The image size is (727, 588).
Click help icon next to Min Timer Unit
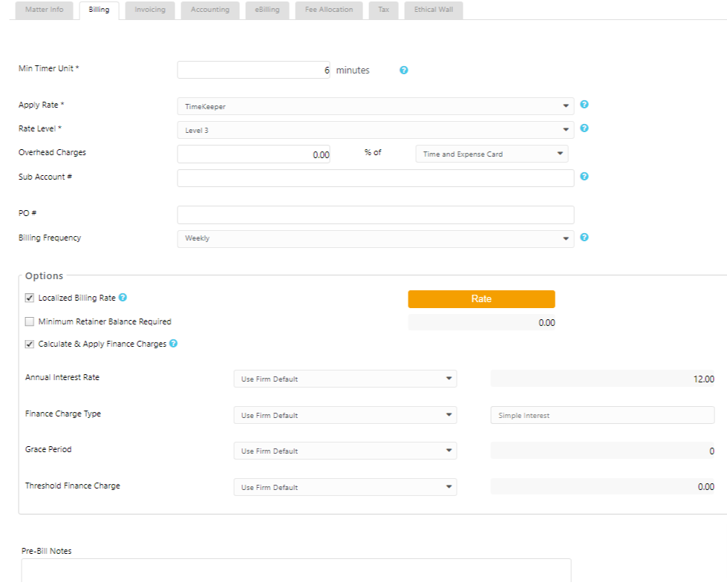pos(404,71)
